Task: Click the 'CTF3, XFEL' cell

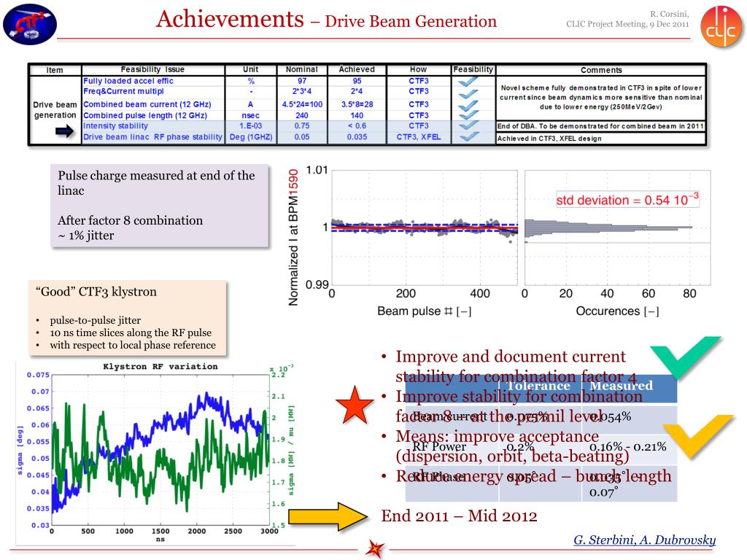Action: click(419, 137)
